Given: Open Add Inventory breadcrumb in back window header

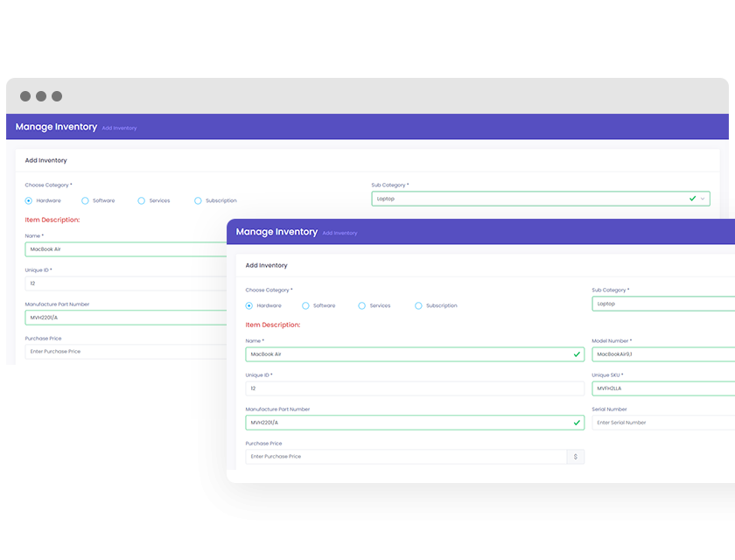Looking at the screenshot, I should 119,129.
